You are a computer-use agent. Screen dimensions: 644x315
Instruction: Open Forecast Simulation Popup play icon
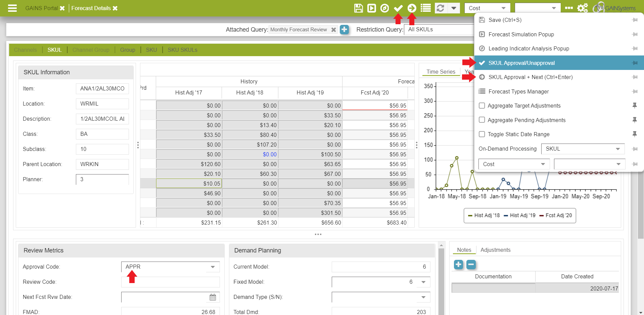[371, 8]
